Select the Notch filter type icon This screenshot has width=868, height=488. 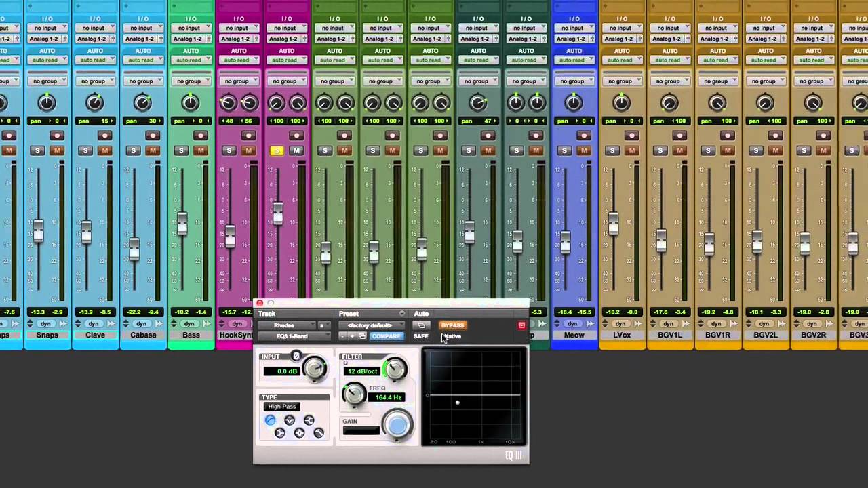[290, 420]
